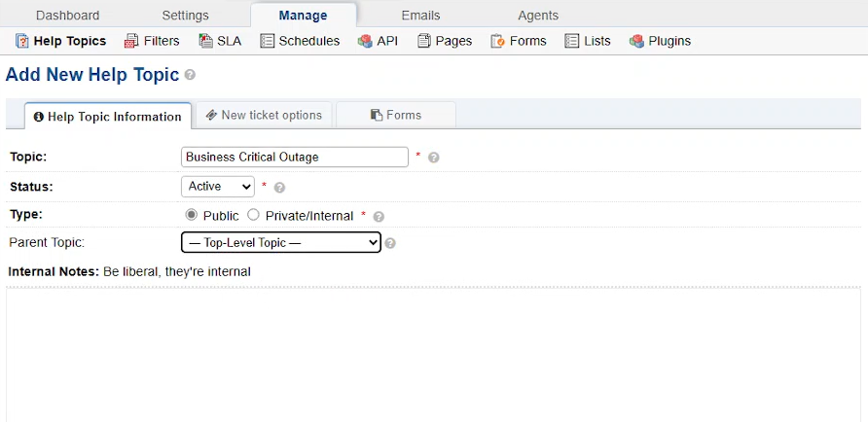The height and width of the screenshot is (422, 868).
Task: Switch to the New ticket options tab
Action: [264, 115]
